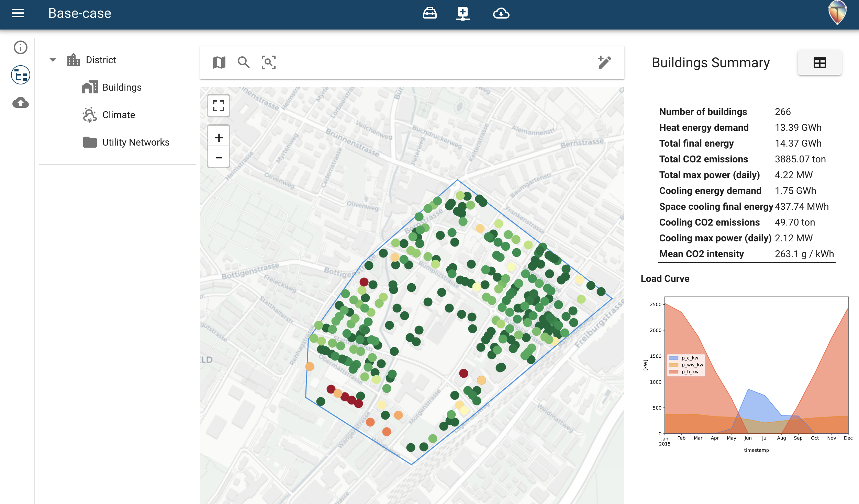Click the Buildings Summary heading
Viewport: 859px width, 504px height.
pos(711,62)
